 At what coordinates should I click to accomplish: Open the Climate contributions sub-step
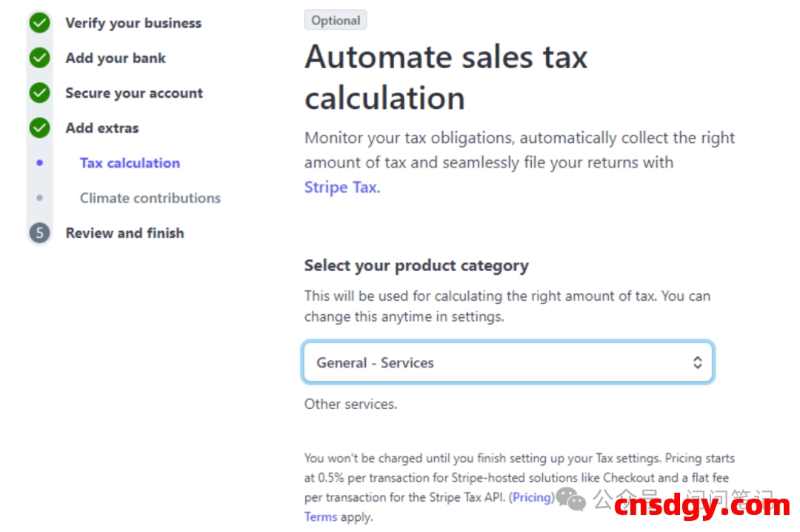pyautogui.click(x=150, y=198)
